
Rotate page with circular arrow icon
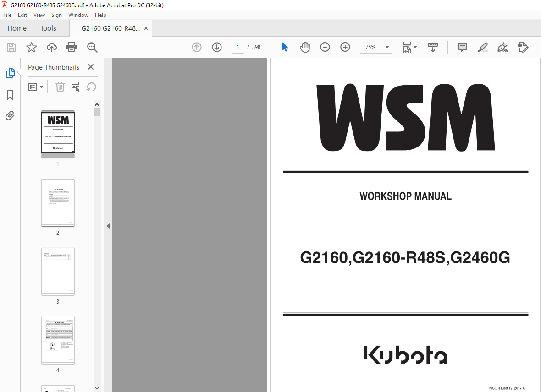(91, 87)
